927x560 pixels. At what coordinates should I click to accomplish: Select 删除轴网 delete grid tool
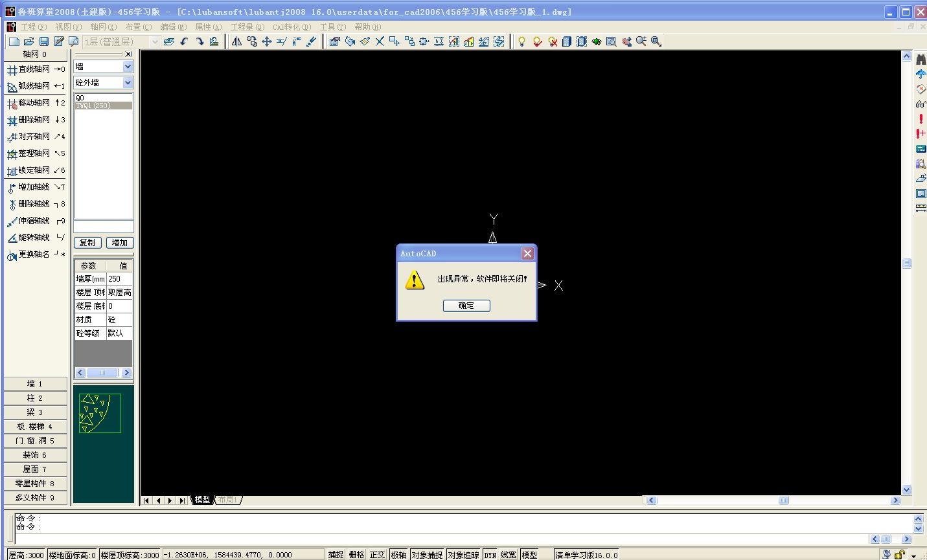36,120
